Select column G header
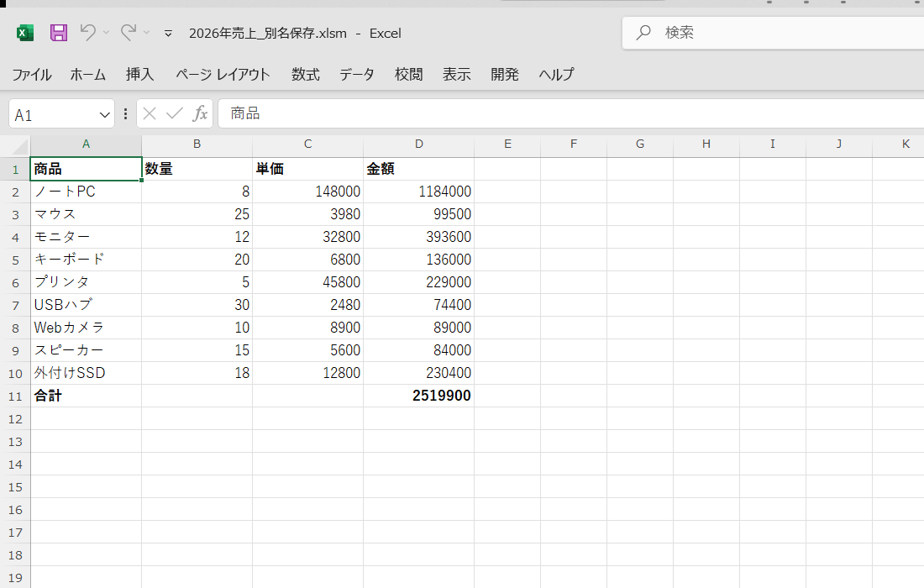Screen dimensions: 924x588 640,144
